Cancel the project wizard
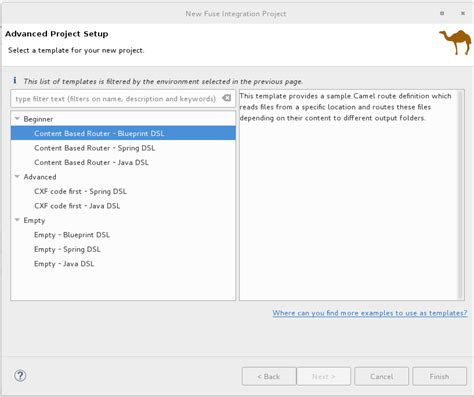The width and height of the screenshot is (474, 397). 381,376
